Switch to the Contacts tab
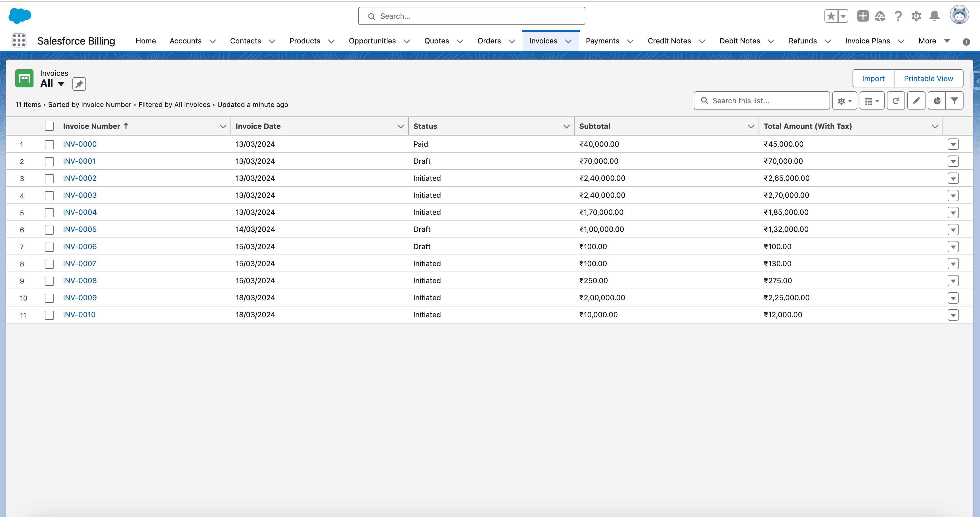The image size is (980, 517). 245,41
